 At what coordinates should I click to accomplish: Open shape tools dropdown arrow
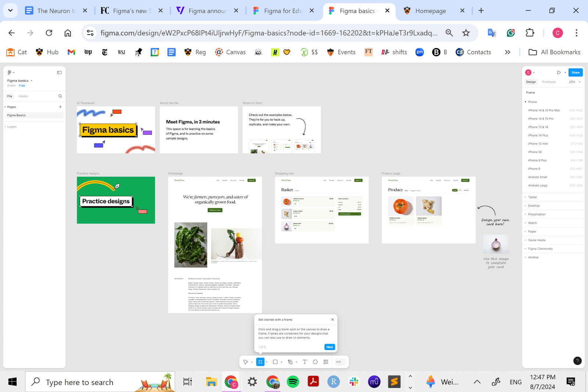[x=282, y=362]
